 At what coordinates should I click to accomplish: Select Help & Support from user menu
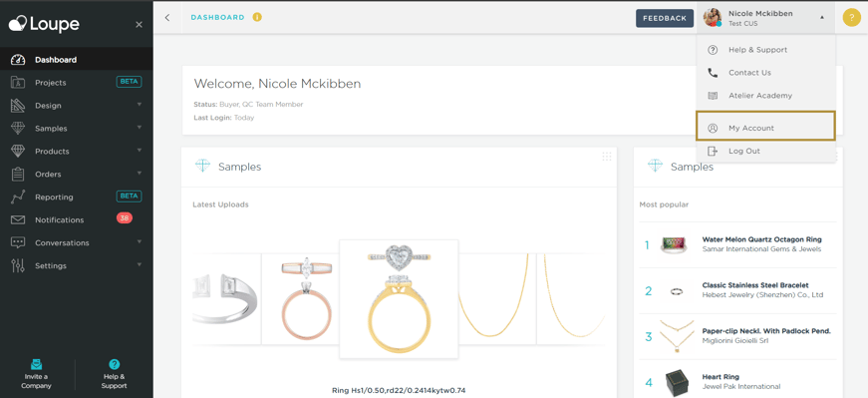(x=765, y=49)
